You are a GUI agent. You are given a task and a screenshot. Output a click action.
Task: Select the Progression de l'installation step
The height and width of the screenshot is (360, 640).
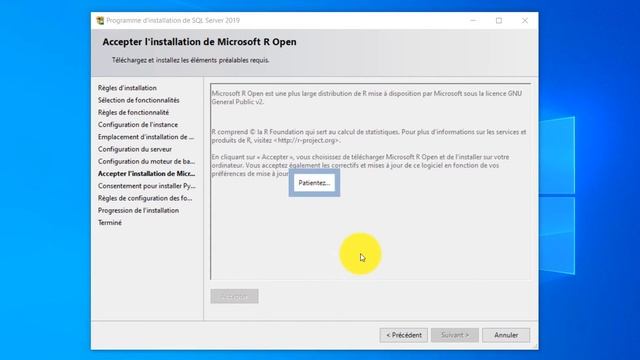click(138, 210)
